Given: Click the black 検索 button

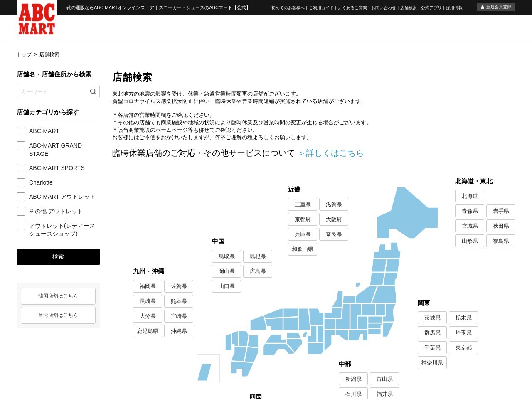Looking at the screenshot, I should (x=58, y=257).
